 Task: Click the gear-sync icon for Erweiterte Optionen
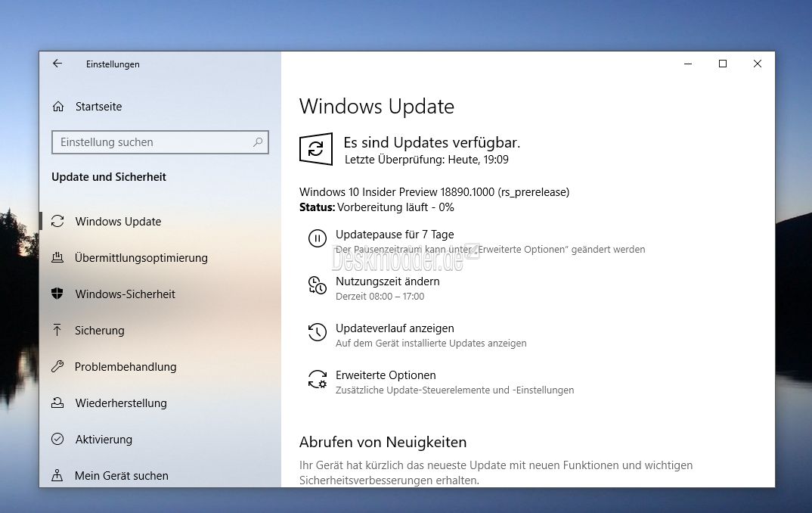coord(318,379)
